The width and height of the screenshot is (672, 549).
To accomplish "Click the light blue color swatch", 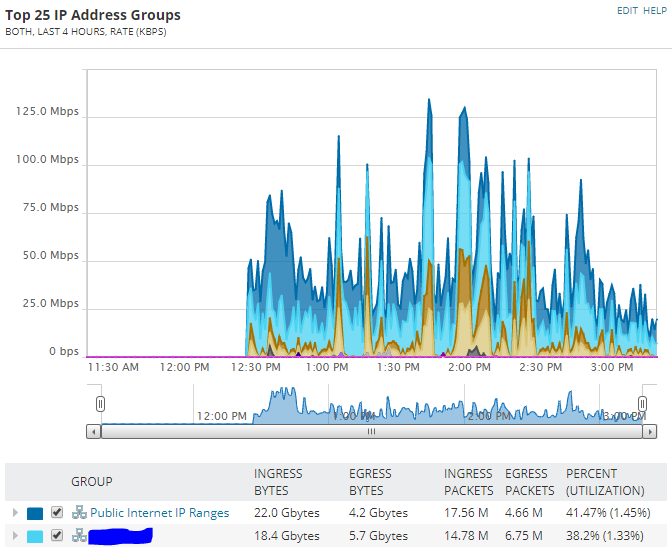I will pyautogui.click(x=35, y=536).
